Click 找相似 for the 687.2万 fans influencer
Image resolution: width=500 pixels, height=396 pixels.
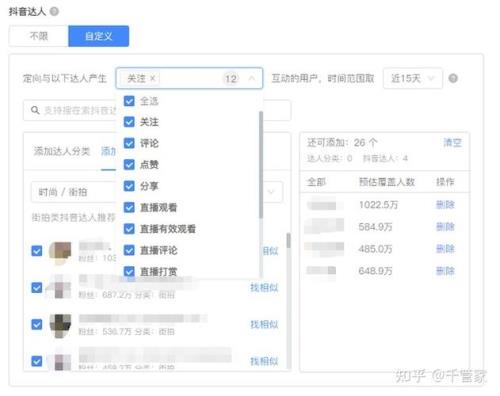pos(264,287)
